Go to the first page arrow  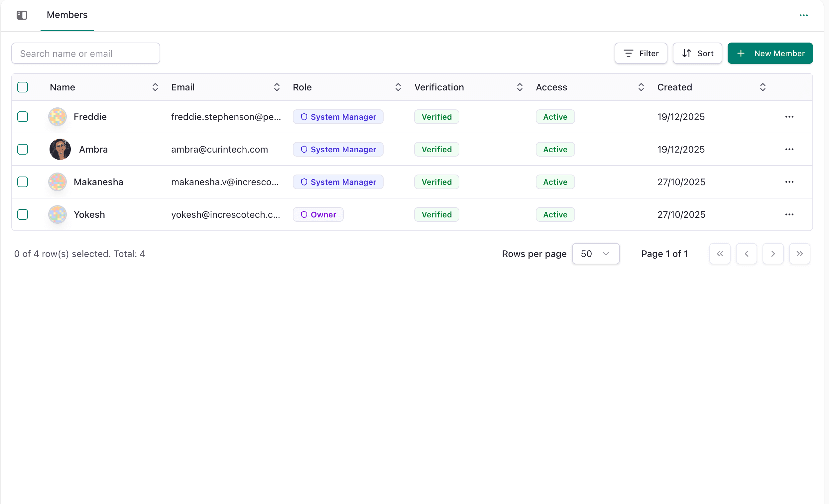[x=720, y=254]
